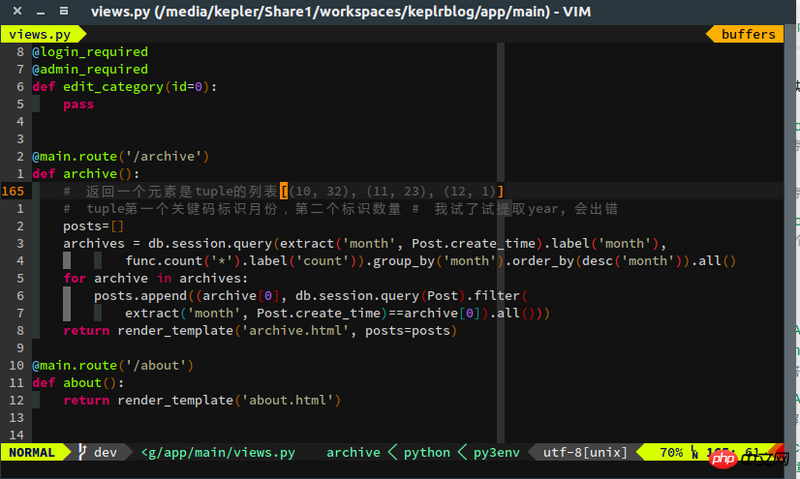Click the @admin_required decorator
Screen dimensions: 800x479
[x=90, y=69]
